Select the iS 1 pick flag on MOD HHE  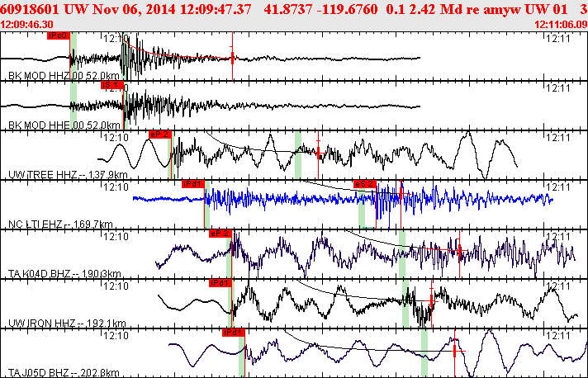(111, 85)
